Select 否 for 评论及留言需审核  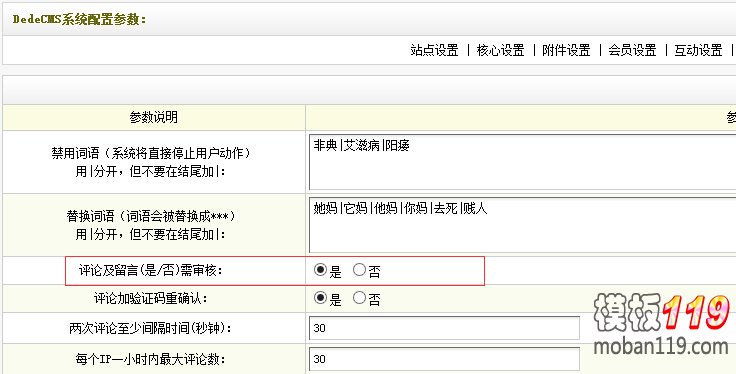coord(359,270)
